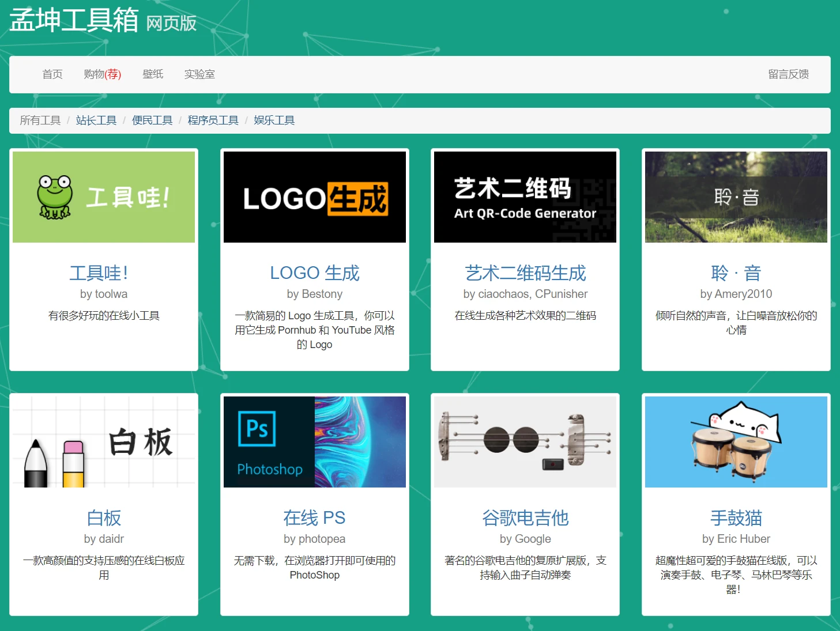
Task: Open the 实验室 menu item
Action: [199, 74]
